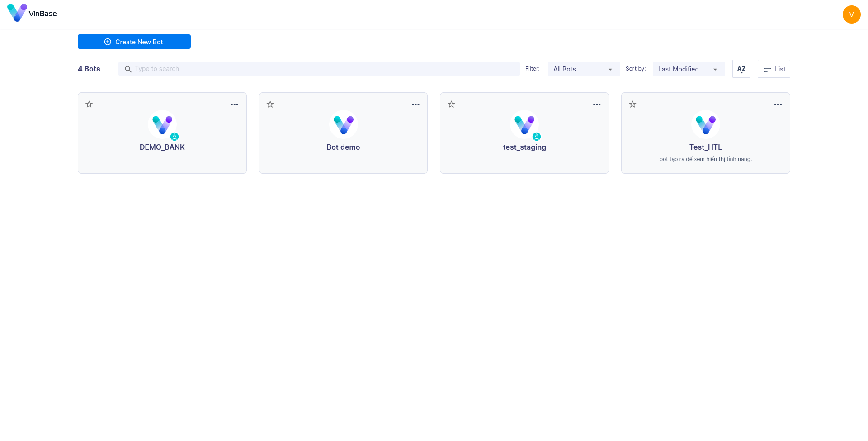Click the Test_HTL bot avatar
The height and width of the screenshot is (441, 868).
tap(706, 124)
